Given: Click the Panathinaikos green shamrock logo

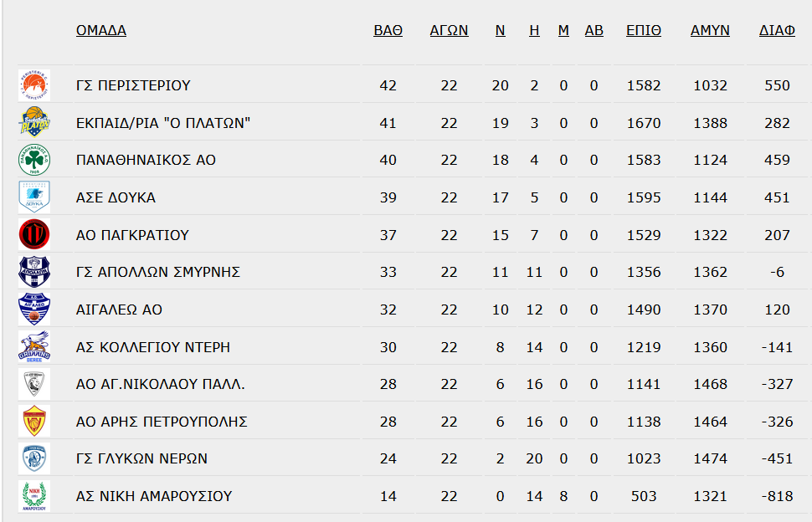Looking at the screenshot, I should (x=34, y=160).
